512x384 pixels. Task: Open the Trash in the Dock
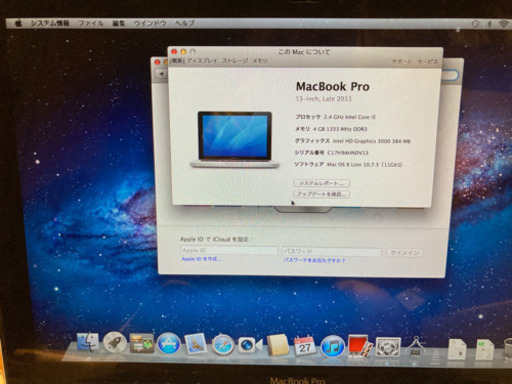pos(508,349)
